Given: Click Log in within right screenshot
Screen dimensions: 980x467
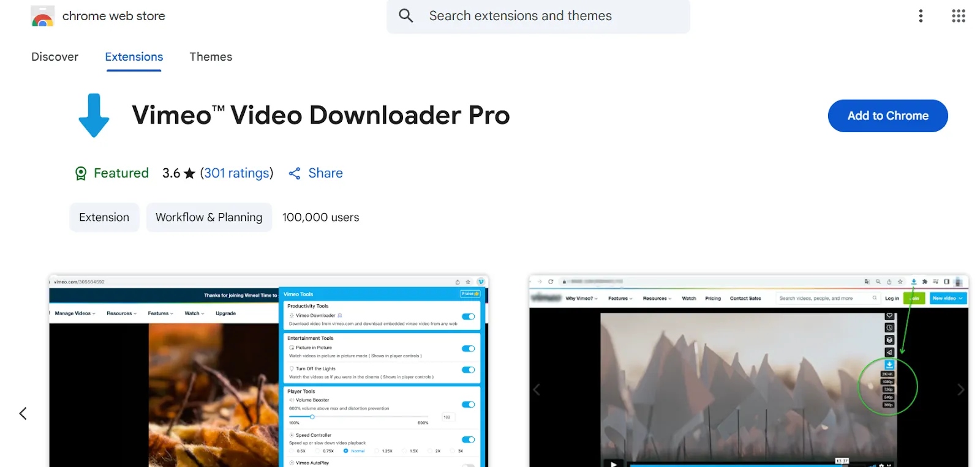Looking at the screenshot, I should point(892,299).
